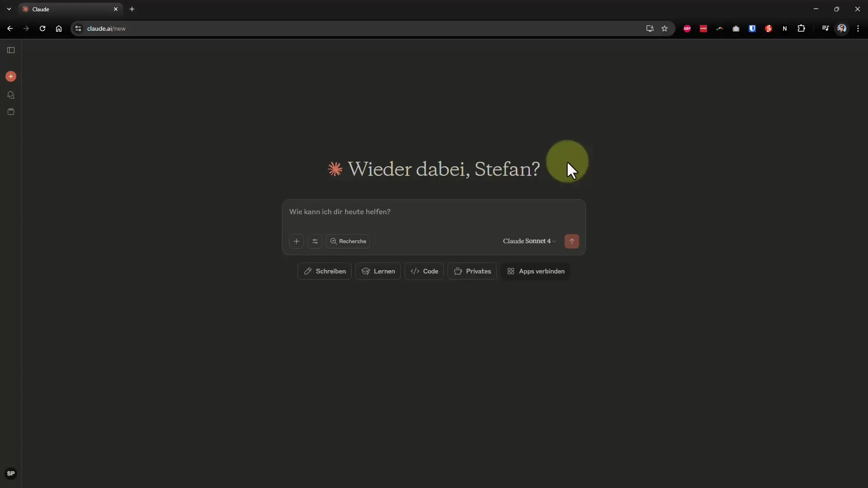Expand the tab search dropdown arrow
The image size is (868, 488).
(x=9, y=9)
